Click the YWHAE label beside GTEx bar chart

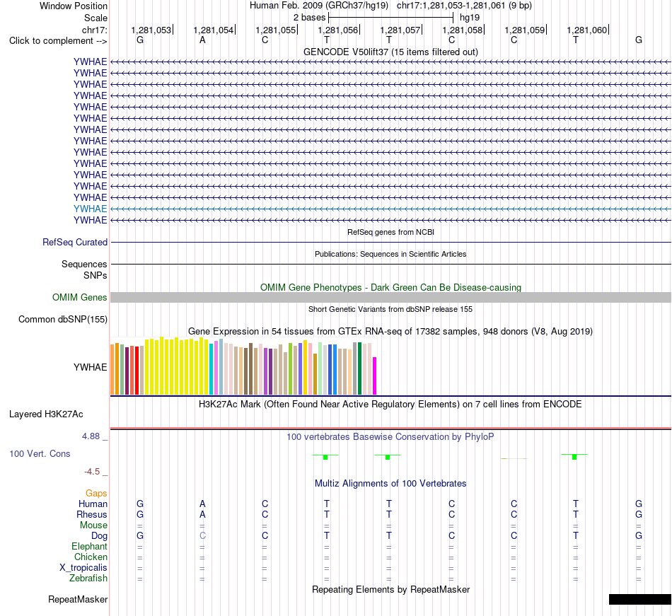(90, 367)
